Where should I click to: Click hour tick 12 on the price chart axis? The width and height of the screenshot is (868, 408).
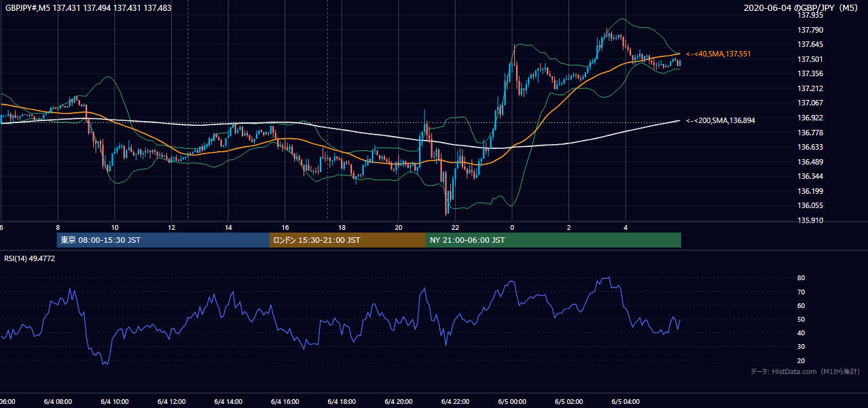click(172, 227)
